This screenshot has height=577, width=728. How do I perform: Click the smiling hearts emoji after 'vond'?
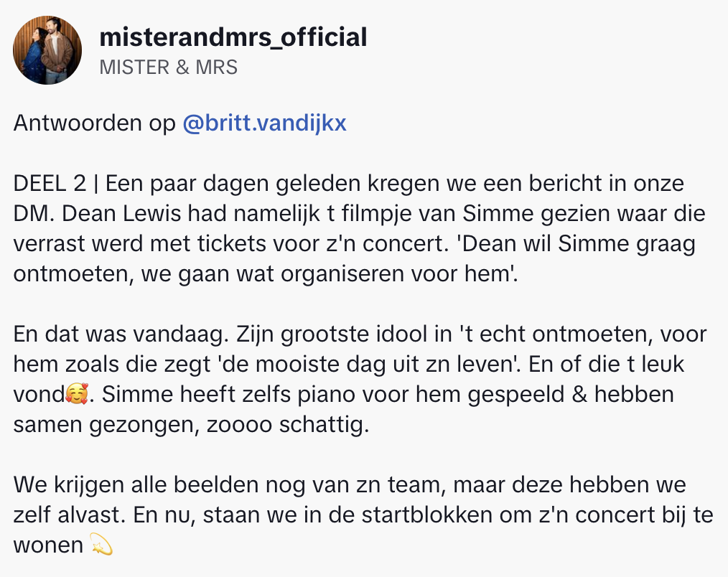pos(75,395)
